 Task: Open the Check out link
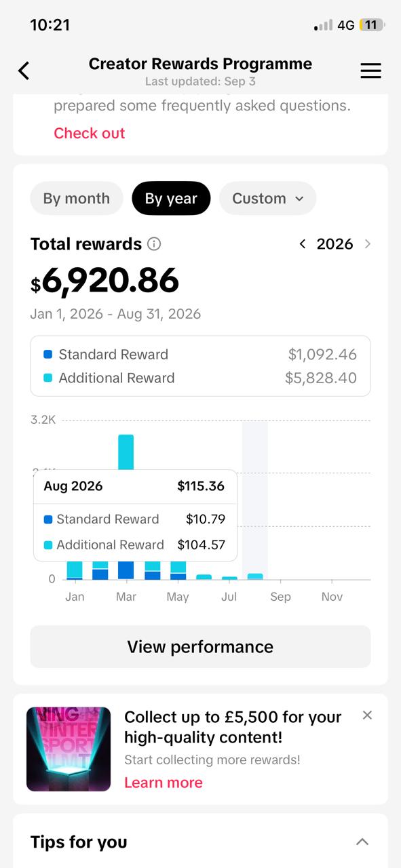tap(90, 133)
